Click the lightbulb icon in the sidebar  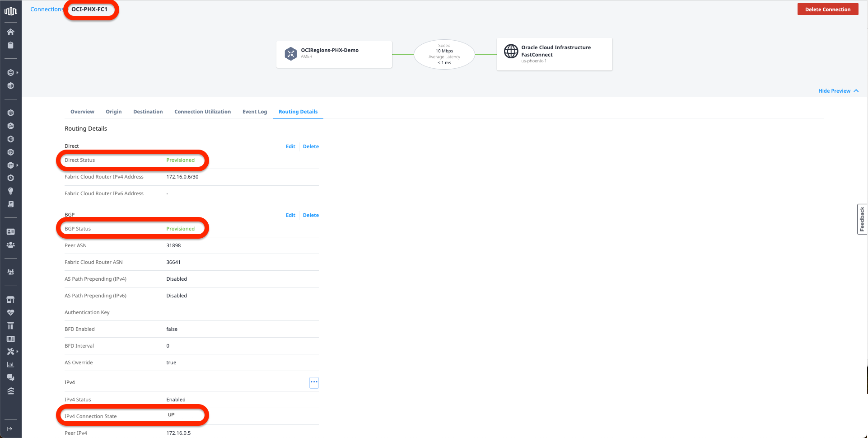[x=10, y=191]
